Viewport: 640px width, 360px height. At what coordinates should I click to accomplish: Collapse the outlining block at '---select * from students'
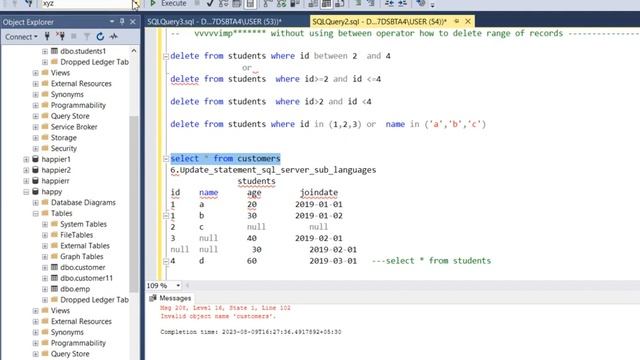166,261
